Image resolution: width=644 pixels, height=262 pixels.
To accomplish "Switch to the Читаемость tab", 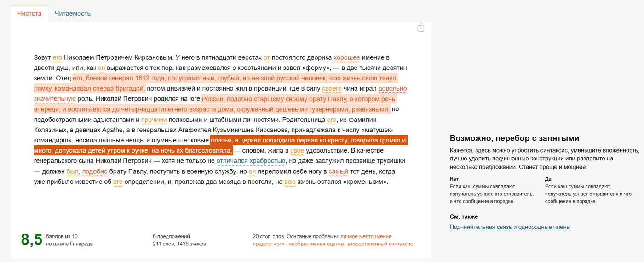I will click(73, 13).
